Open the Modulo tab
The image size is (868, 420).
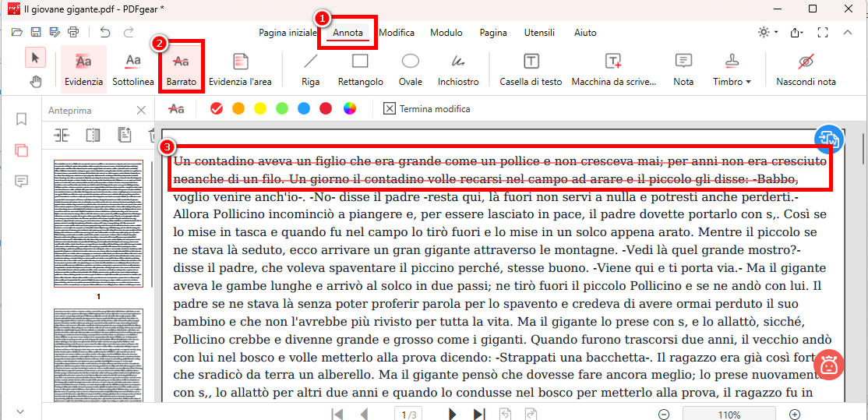(446, 33)
